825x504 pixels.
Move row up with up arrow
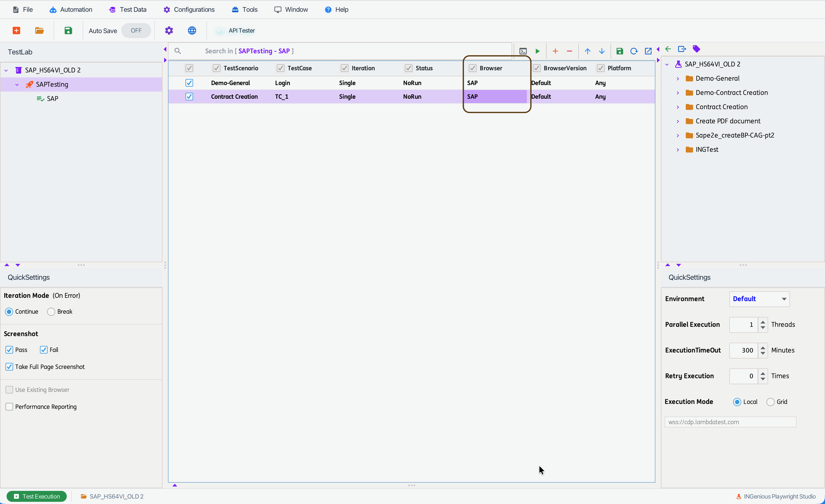[588, 51]
